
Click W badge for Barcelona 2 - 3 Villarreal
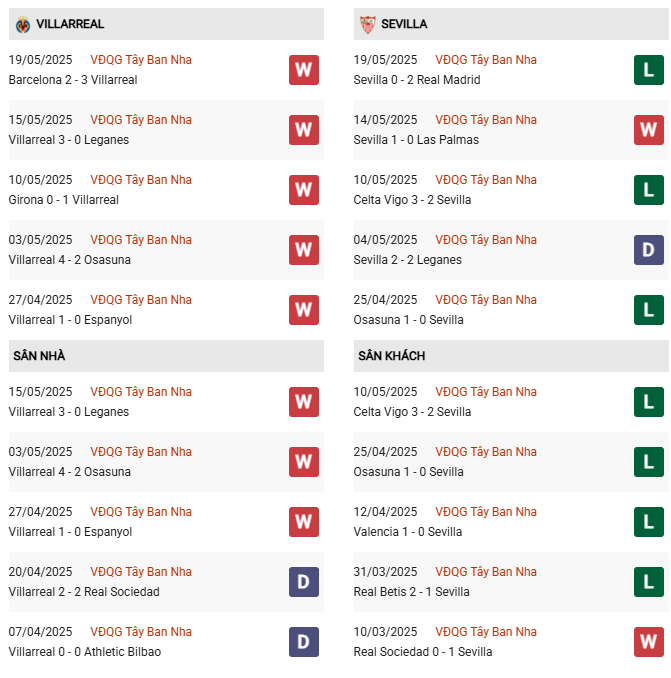click(x=304, y=70)
